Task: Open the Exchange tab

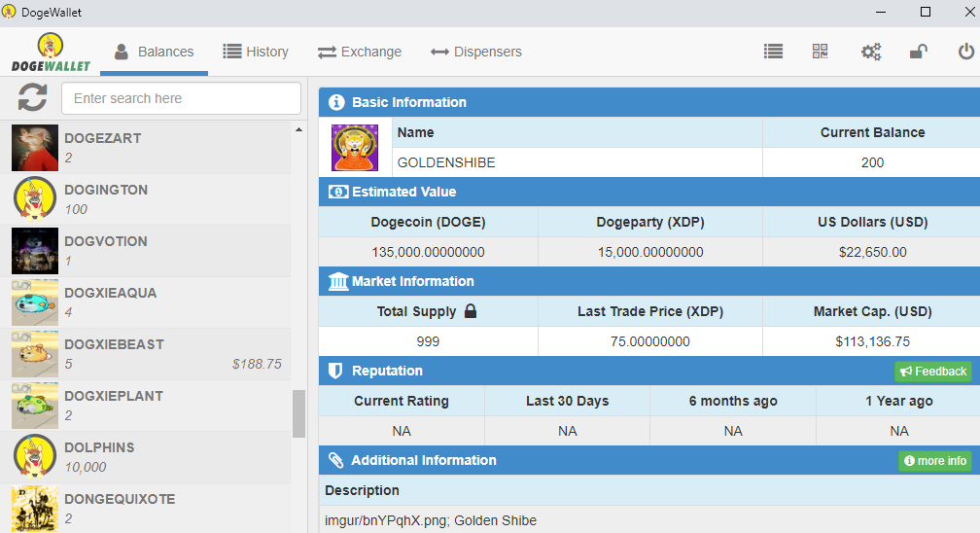Action: [x=360, y=52]
